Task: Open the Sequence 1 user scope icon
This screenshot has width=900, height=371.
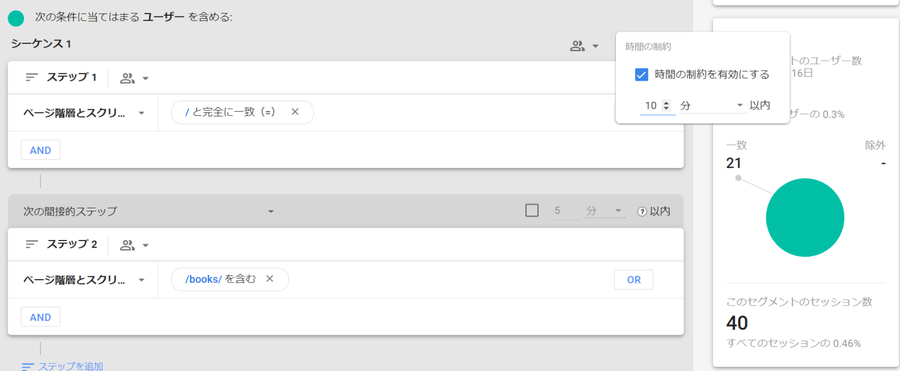Action: coord(584,46)
